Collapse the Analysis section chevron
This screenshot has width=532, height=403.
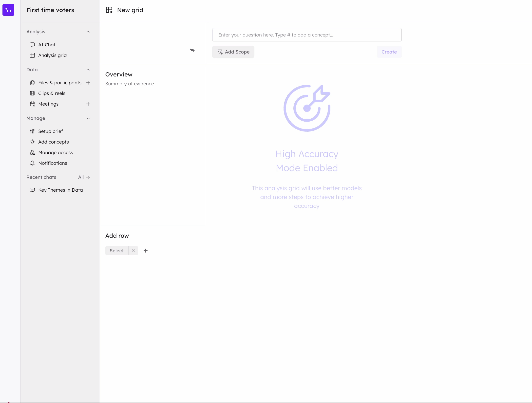pos(88,32)
